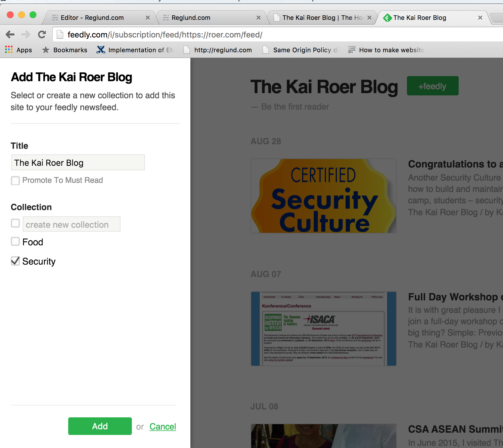The height and width of the screenshot is (448, 503).
Task: Check the create new collection checkbox
Action: (x=15, y=223)
